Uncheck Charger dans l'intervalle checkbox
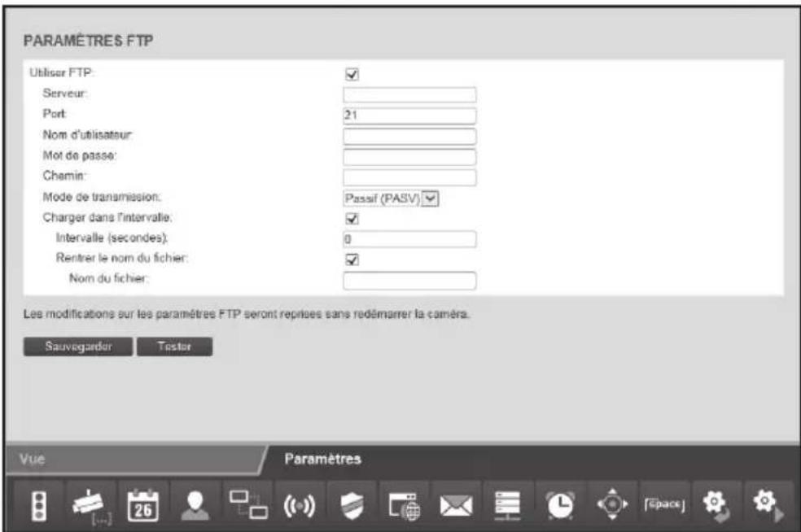Screen dimensions: 801x532 point(352,219)
